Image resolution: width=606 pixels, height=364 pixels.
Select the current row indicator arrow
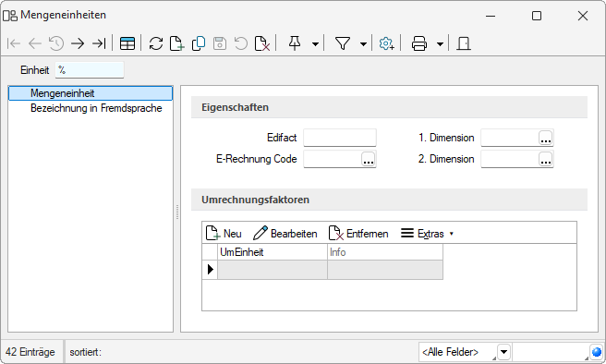coord(210,270)
